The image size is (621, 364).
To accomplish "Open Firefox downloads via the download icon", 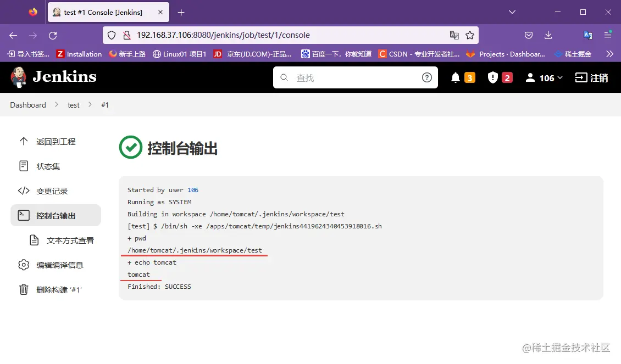I will 548,35.
